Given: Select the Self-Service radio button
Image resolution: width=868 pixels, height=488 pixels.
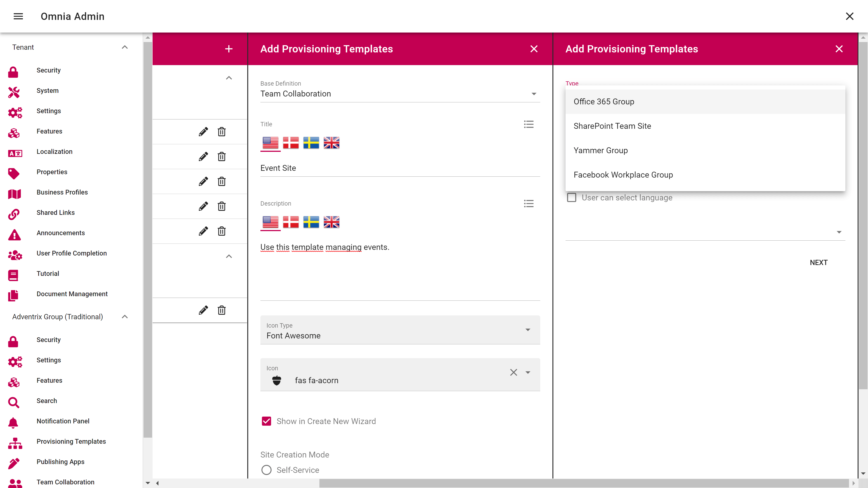Looking at the screenshot, I should pos(267,470).
